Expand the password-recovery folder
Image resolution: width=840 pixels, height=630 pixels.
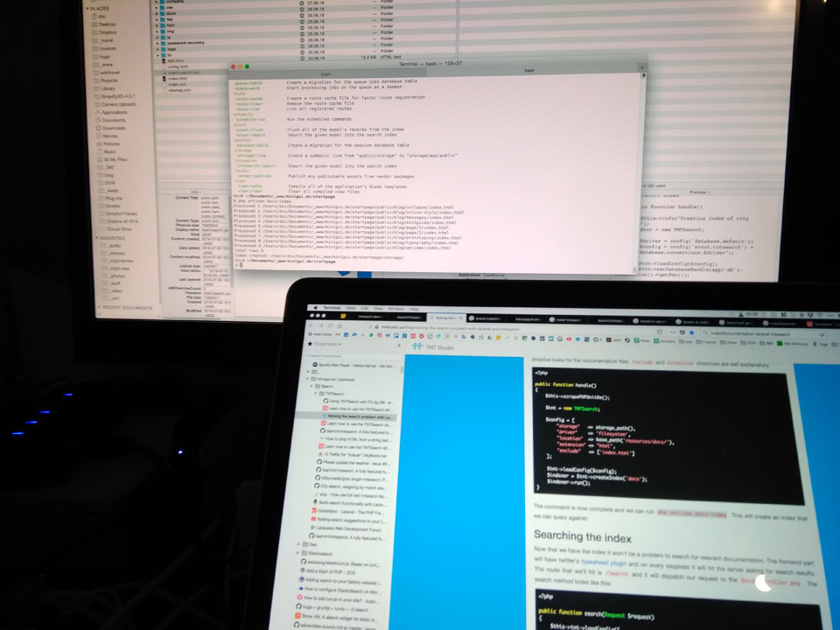[x=157, y=42]
